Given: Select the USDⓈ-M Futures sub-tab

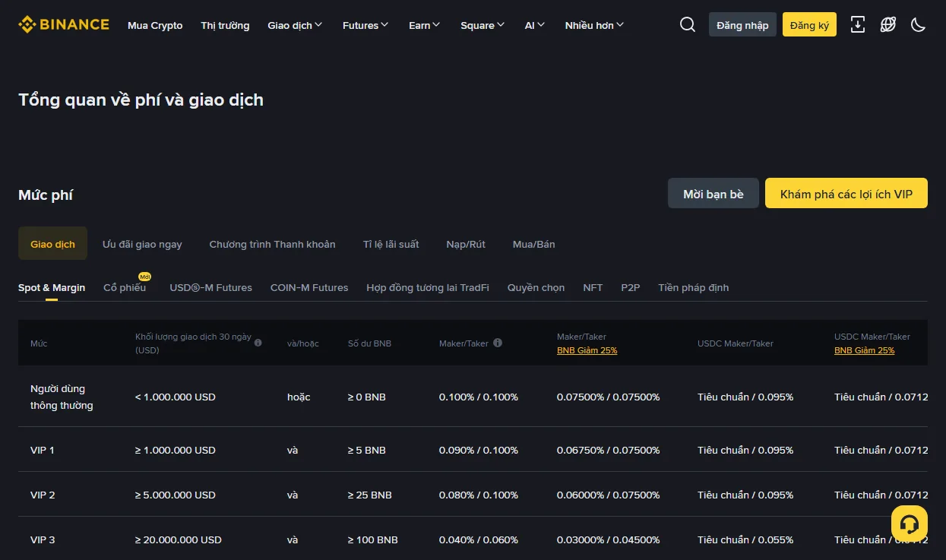Looking at the screenshot, I should click(210, 287).
